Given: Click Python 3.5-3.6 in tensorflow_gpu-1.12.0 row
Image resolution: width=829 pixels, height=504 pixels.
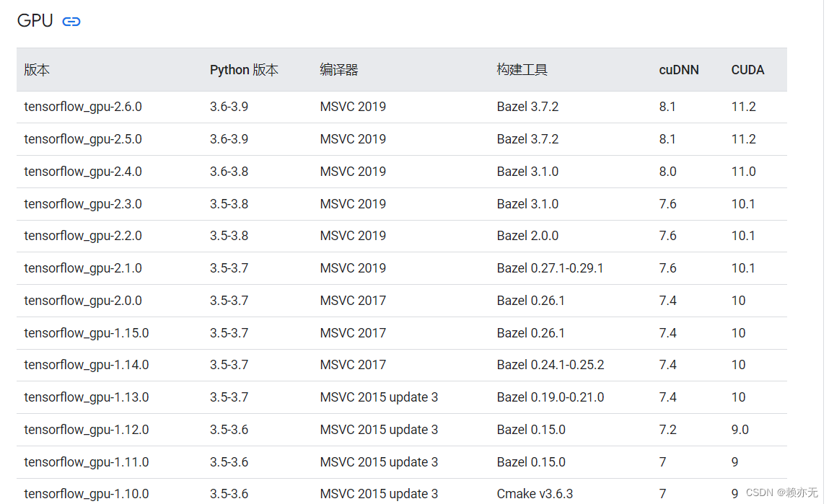Looking at the screenshot, I should pyautogui.click(x=229, y=430).
